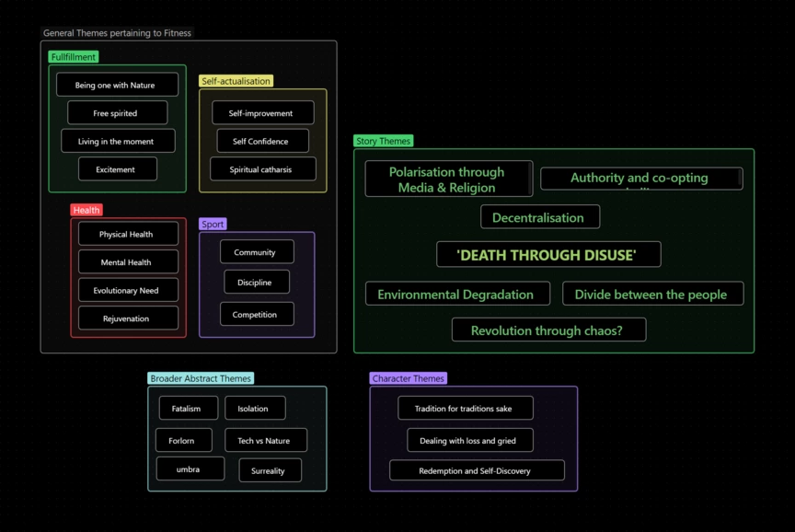Click the purple 'Sport' group label
The image size is (795, 532).
click(213, 224)
